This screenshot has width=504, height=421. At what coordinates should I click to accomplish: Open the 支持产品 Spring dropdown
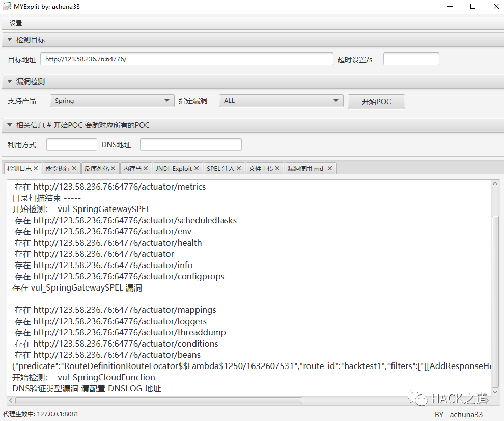click(x=112, y=101)
